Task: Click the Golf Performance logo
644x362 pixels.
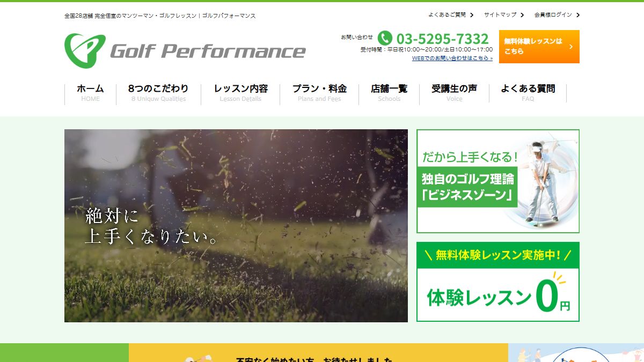Action: [185, 51]
